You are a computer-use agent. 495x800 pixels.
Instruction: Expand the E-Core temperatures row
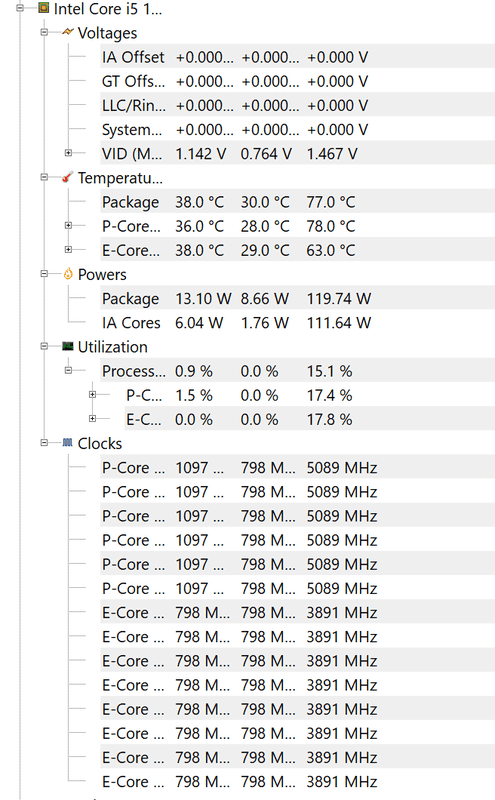68,249
